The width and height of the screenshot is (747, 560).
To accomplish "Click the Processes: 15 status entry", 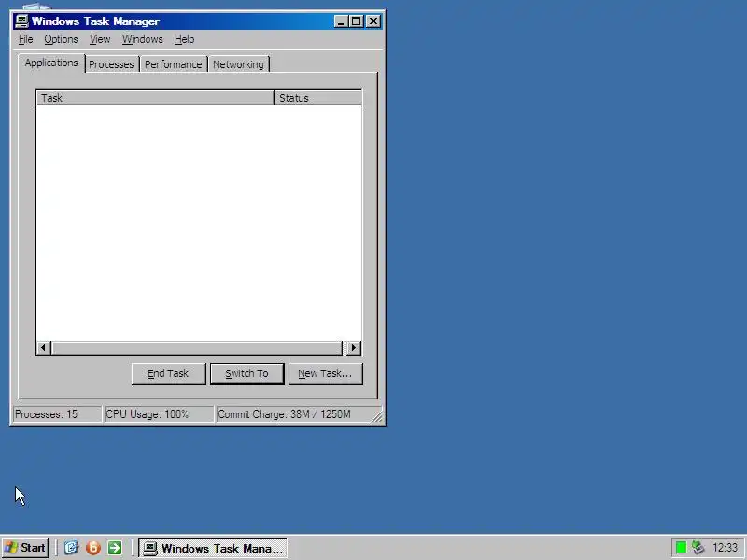I will pos(57,414).
